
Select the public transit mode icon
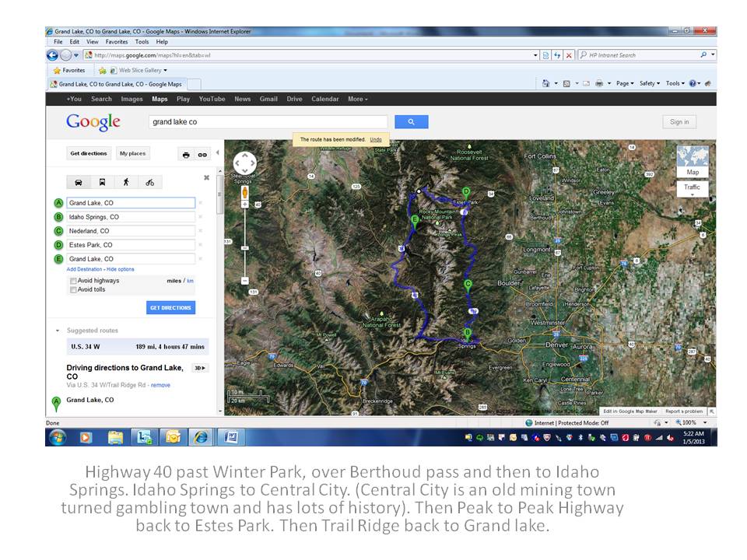click(103, 182)
